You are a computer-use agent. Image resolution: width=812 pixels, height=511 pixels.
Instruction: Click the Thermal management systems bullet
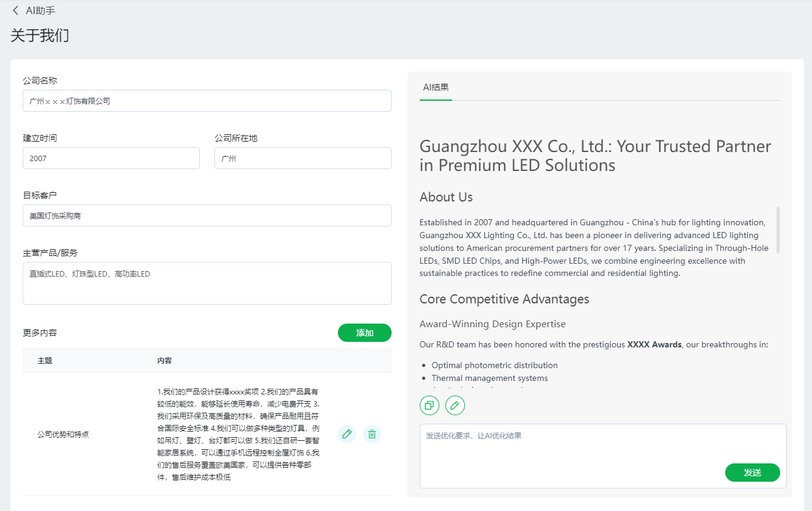coord(489,378)
